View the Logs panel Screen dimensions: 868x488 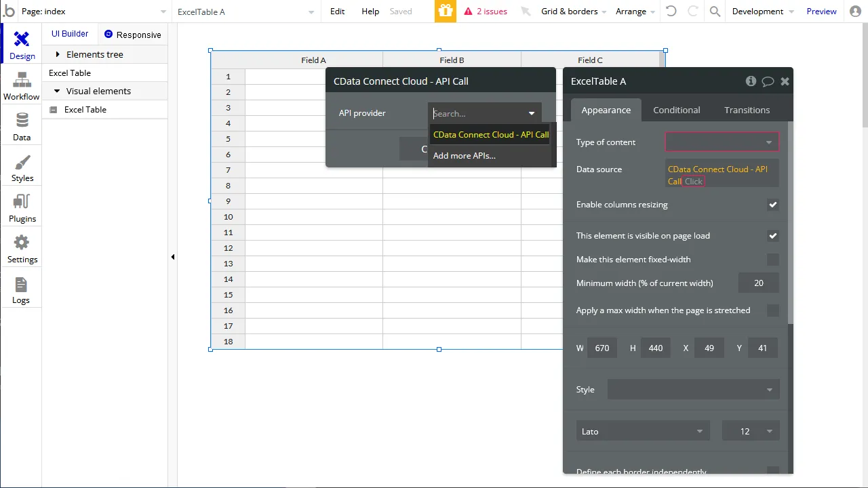pos(21,288)
